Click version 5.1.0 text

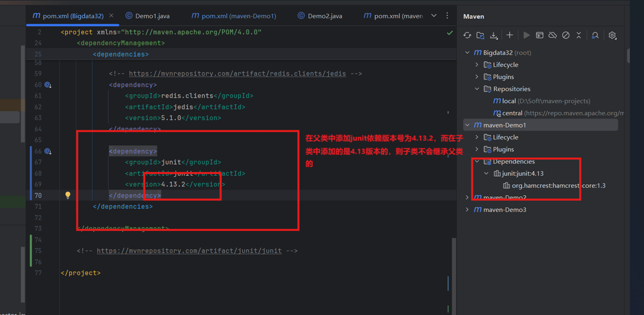pos(171,118)
